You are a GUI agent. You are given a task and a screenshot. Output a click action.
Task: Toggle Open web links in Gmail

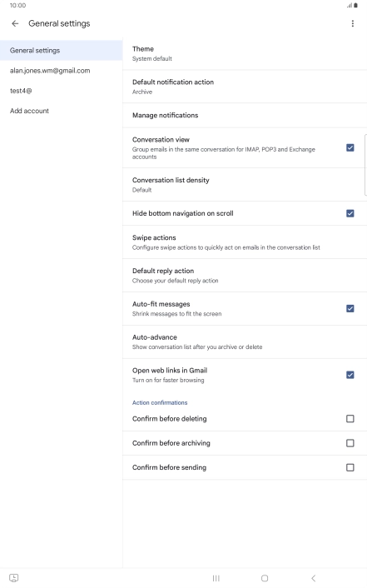[350, 375]
